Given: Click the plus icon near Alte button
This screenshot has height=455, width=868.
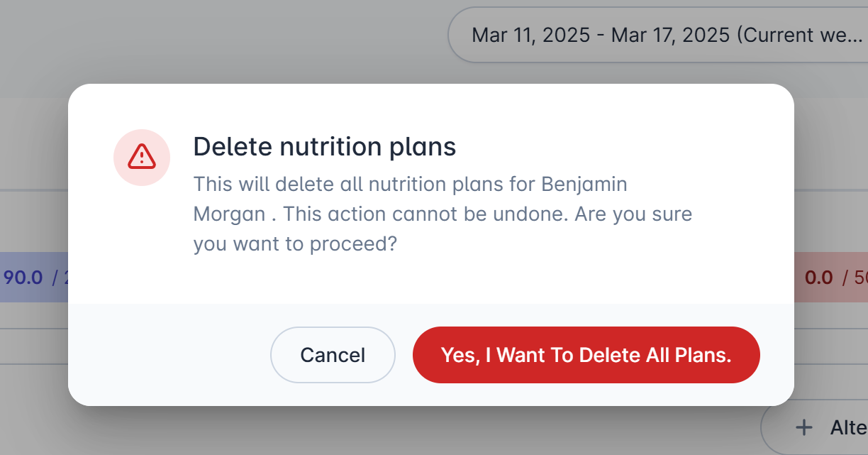Looking at the screenshot, I should [x=803, y=427].
